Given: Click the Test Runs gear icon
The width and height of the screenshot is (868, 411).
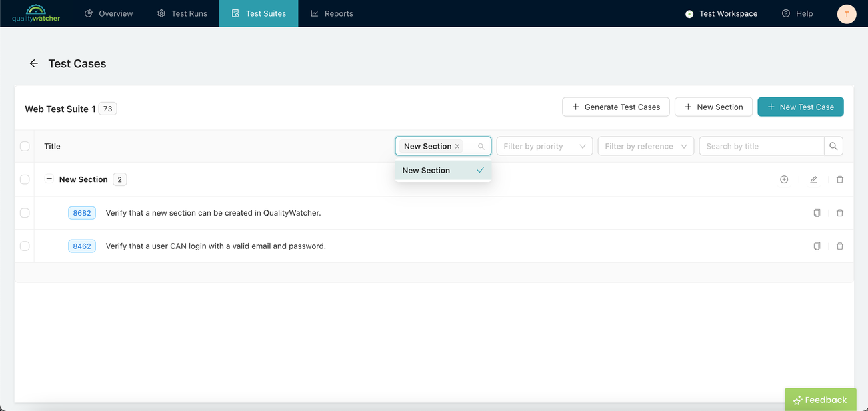Looking at the screenshot, I should [161, 13].
